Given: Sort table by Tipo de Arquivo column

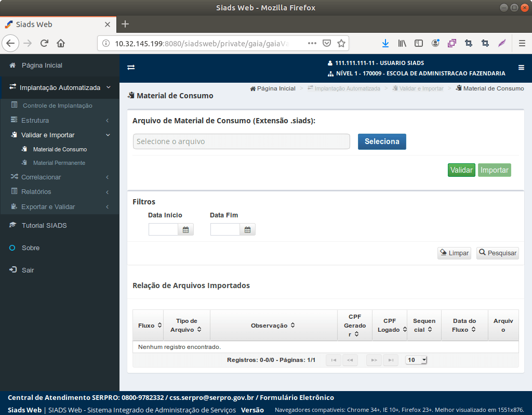Looking at the screenshot, I should click(x=199, y=329).
